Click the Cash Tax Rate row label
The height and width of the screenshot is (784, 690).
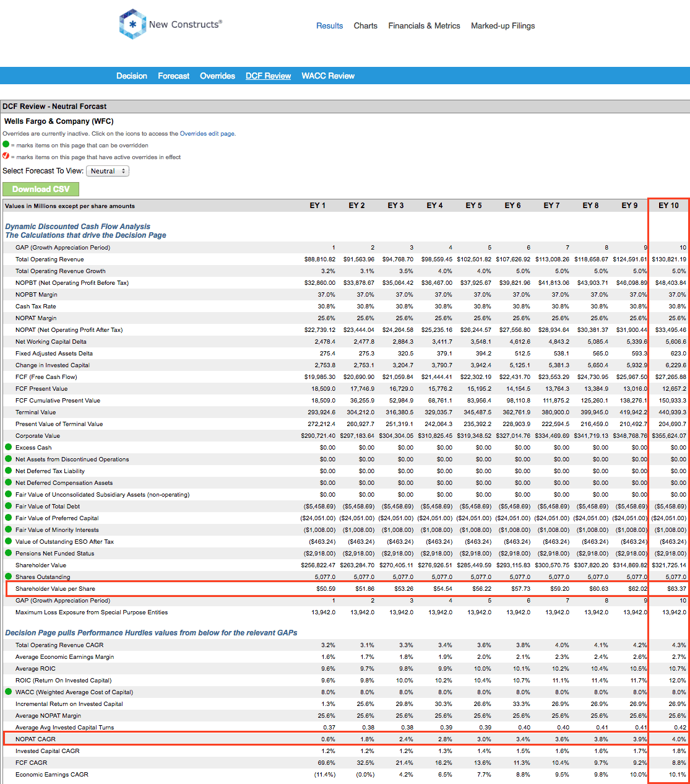point(35,306)
